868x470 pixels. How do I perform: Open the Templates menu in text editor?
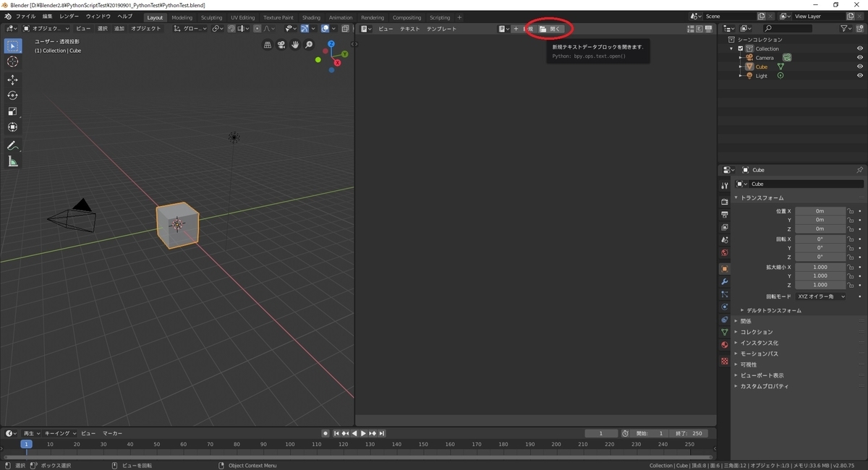click(441, 29)
